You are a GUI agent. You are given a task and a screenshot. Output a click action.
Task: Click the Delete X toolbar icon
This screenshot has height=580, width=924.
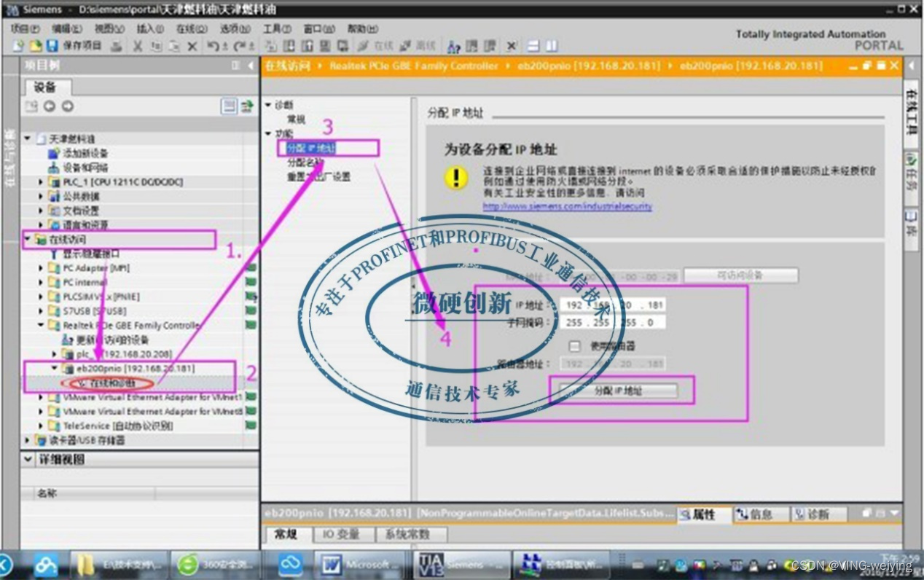192,46
